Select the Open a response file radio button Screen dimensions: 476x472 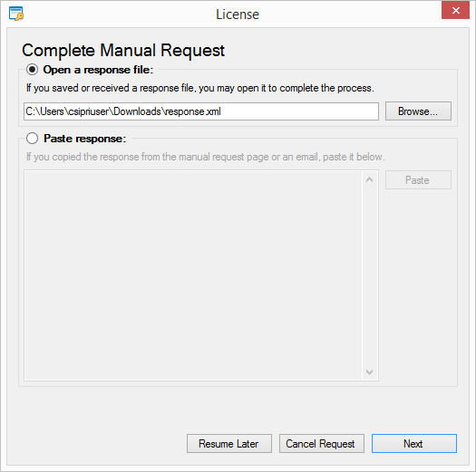pos(32,70)
